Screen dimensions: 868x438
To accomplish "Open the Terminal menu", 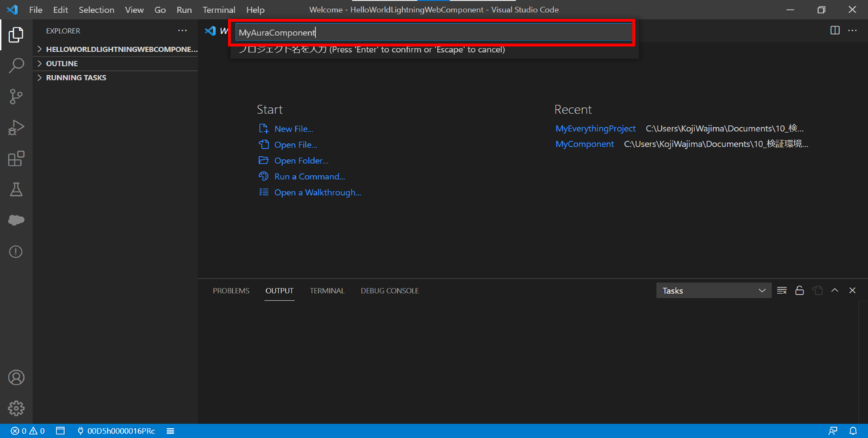I will 218,10.
